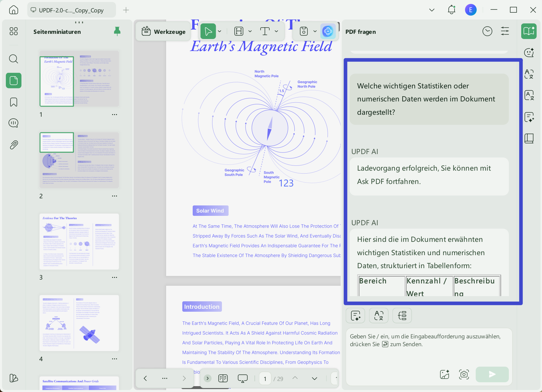Go to the previous page chevron

click(295, 378)
